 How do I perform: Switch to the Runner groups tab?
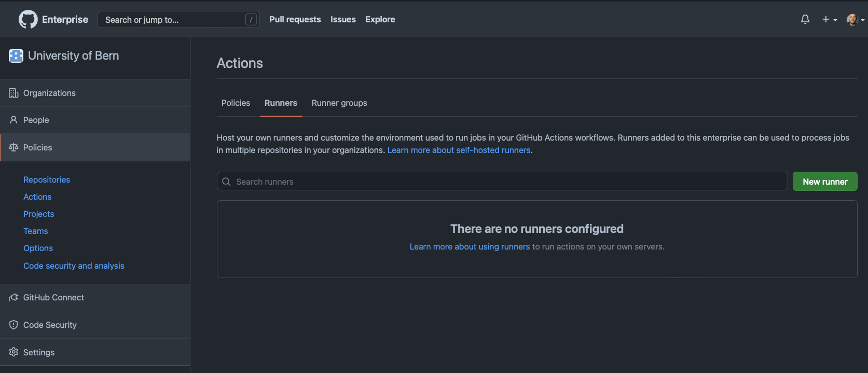(339, 103)
